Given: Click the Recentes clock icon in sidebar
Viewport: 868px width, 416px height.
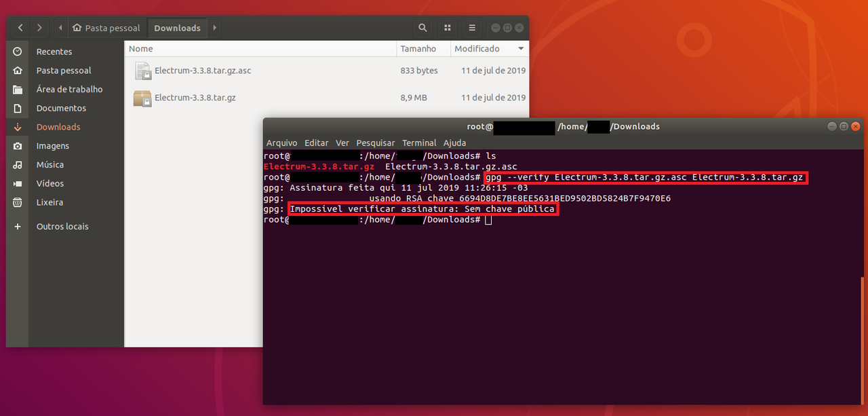Looking at the screenshot, I should pos(18,52).
